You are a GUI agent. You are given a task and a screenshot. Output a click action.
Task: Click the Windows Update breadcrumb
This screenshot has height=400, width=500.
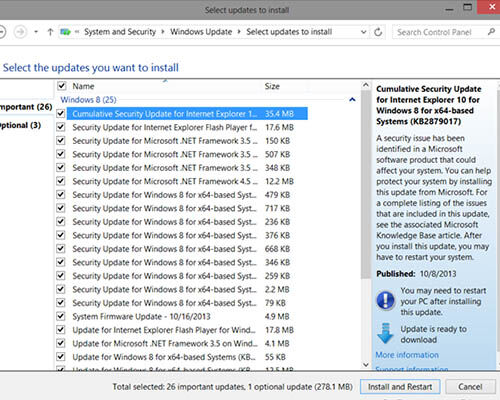click(201, 32)
